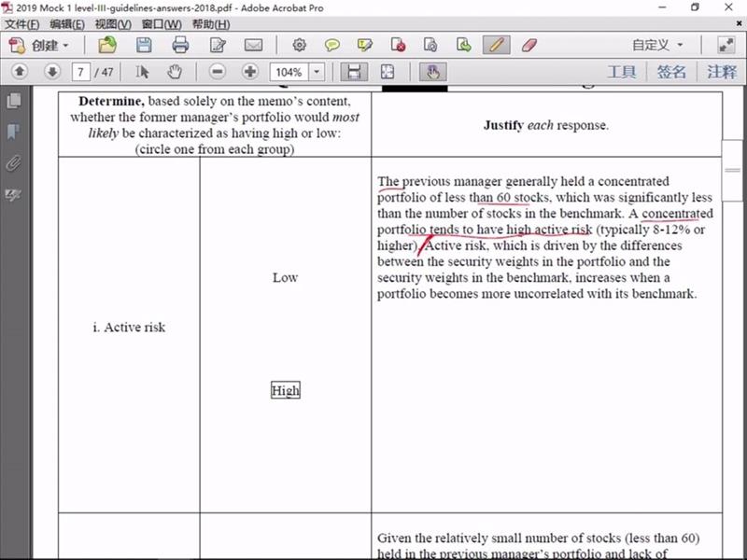Select the eraser tool

coord(529,44)
